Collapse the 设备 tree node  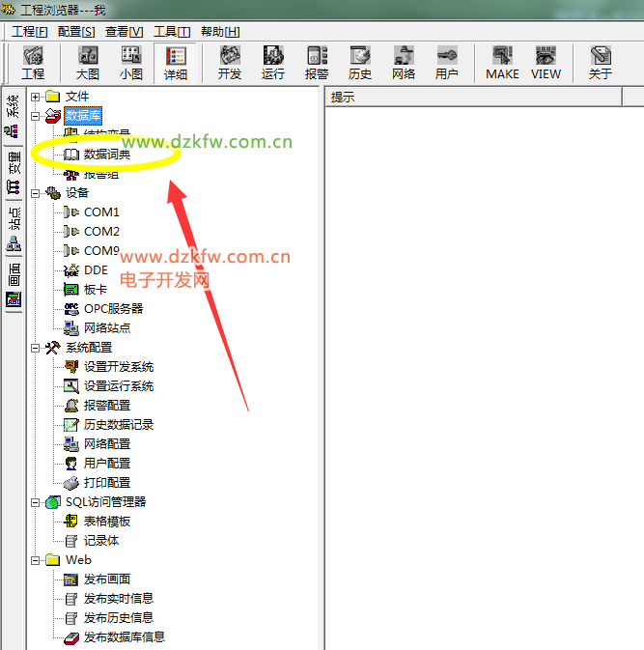pos(36,193)
